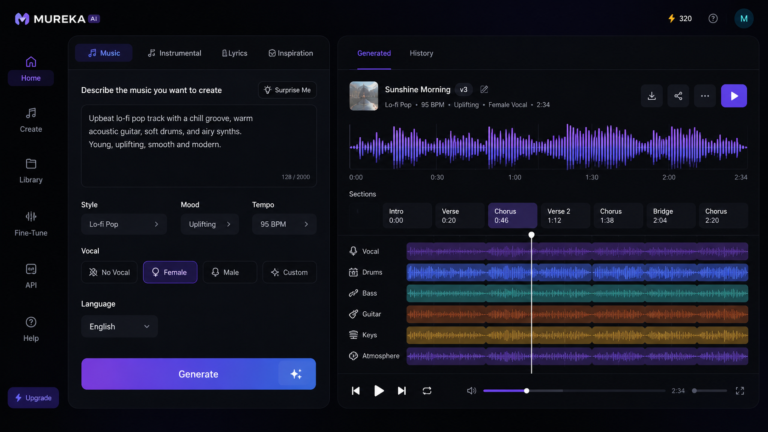Open the Language dropdown set to English

point(119,327)
